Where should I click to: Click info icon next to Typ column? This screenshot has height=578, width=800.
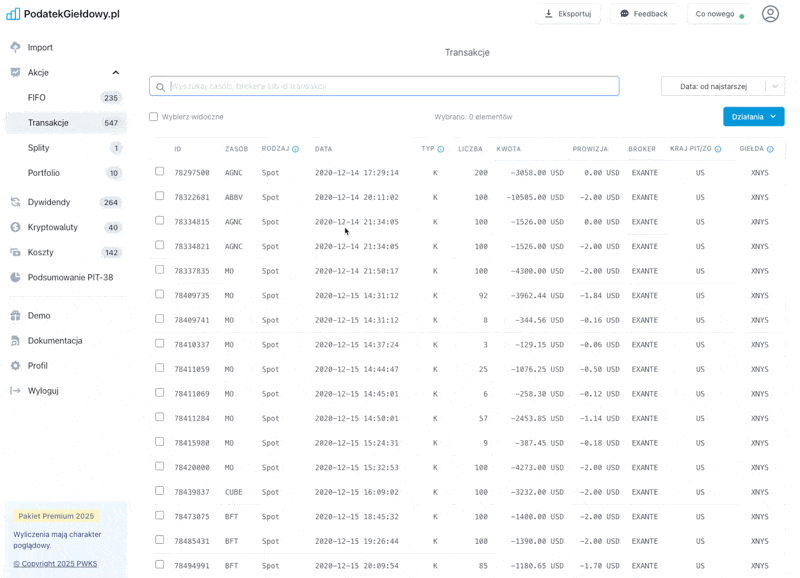tap(441, 149)
